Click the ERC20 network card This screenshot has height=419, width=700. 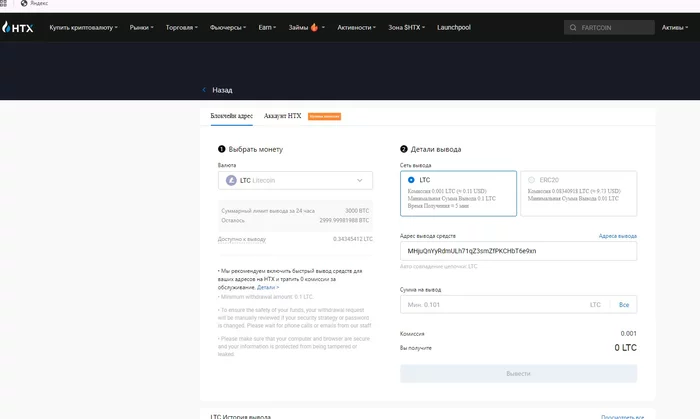[x=579, y=194]
